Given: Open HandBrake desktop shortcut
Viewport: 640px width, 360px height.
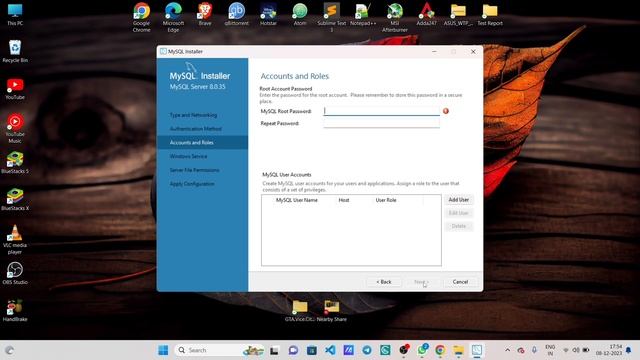Looking at the screenshot, I should point(15,310).
